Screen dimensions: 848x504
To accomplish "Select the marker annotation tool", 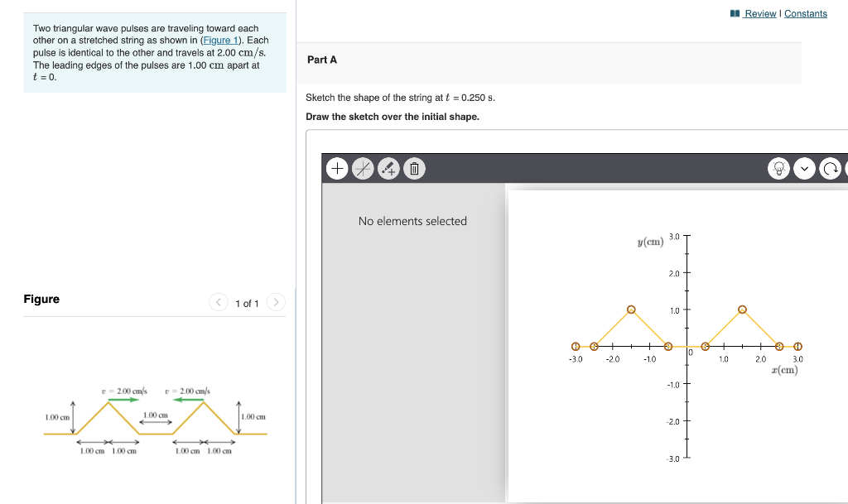I will pos(388,168).
